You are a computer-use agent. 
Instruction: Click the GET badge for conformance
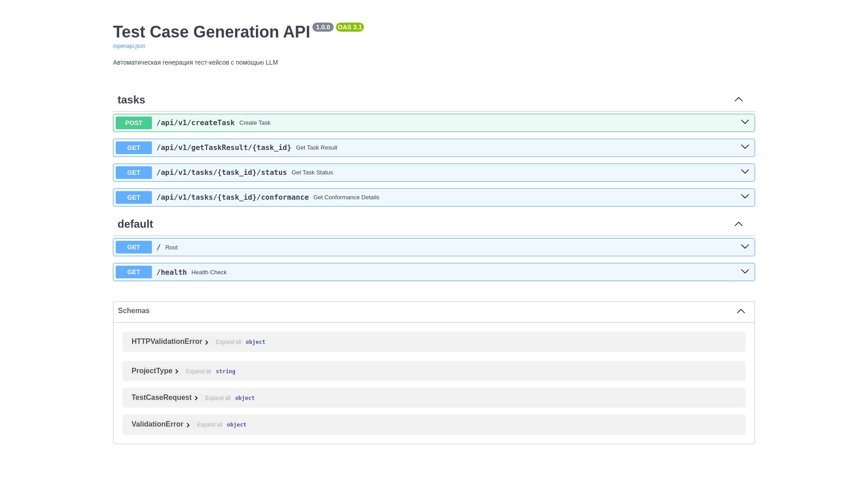(x=134, y=197)
